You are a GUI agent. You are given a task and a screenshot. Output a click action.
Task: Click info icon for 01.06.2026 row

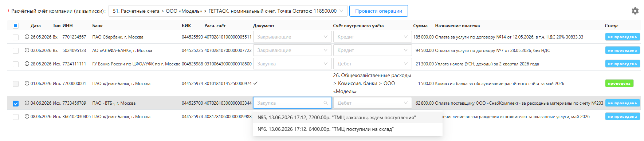click(27, 83)
